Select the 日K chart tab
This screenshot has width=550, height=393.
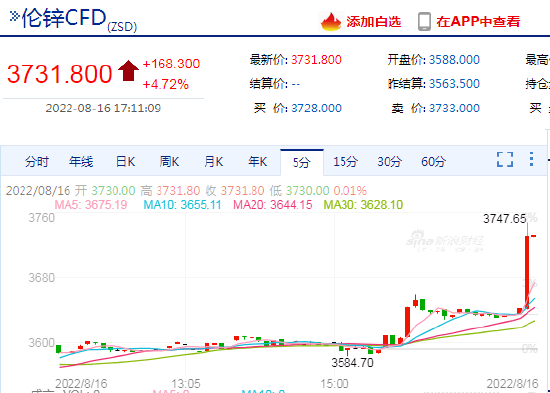click(x=125, y=162)
